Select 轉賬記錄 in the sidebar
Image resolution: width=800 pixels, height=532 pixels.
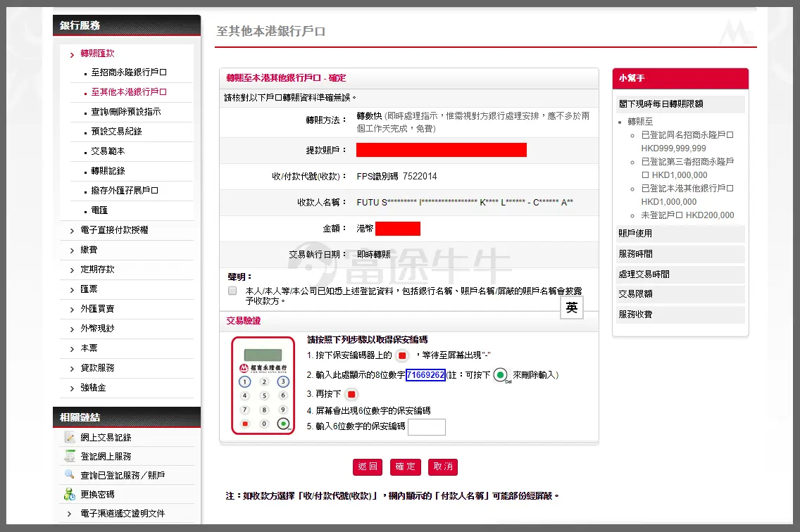108,171
